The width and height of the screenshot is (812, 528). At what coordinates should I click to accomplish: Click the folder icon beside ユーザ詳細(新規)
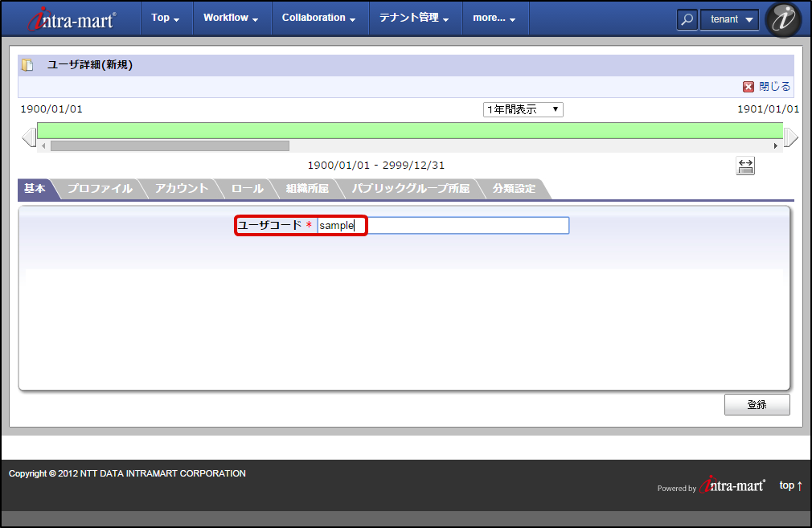(x=27, y=65)
